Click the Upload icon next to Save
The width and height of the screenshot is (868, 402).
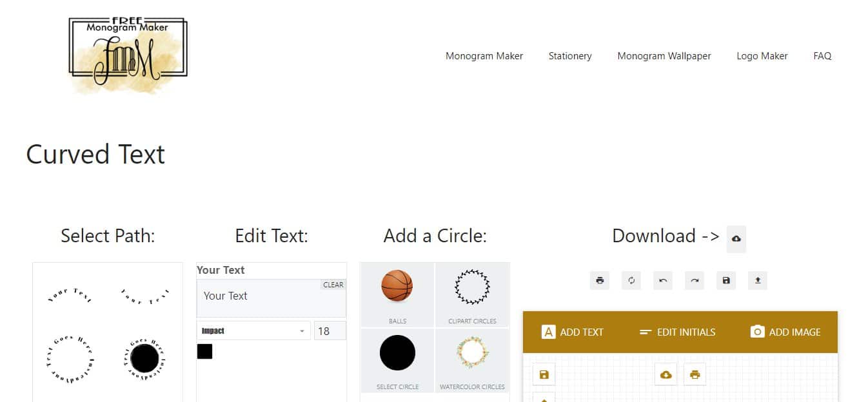click(x=757, y=280)
